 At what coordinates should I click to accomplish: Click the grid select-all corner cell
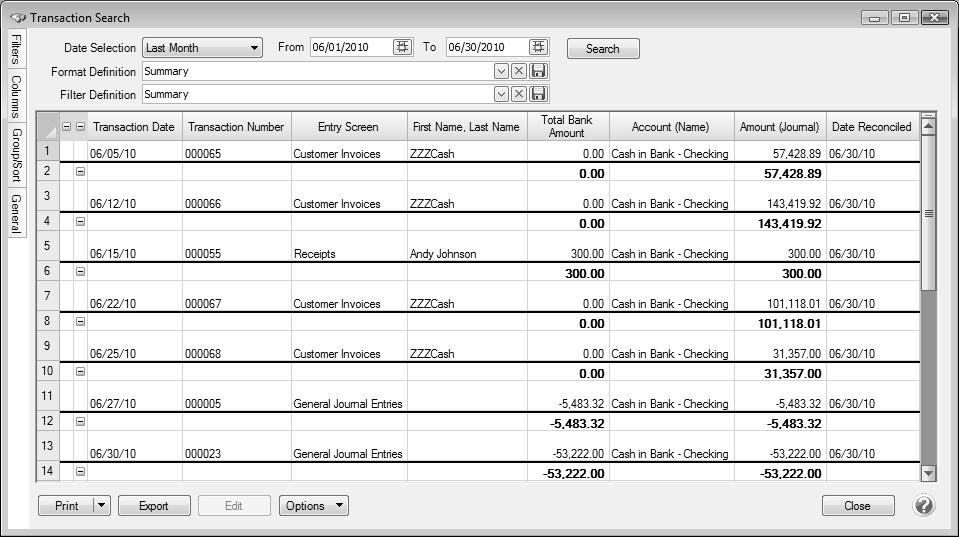pos(47,127)
